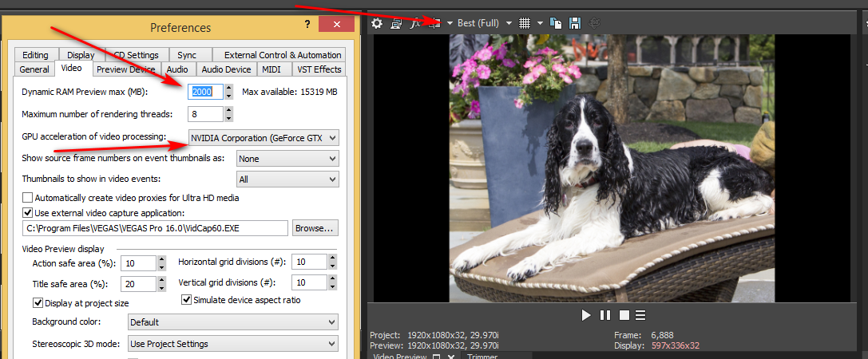Toggle Display at project size checkbox

pos(38,302)
